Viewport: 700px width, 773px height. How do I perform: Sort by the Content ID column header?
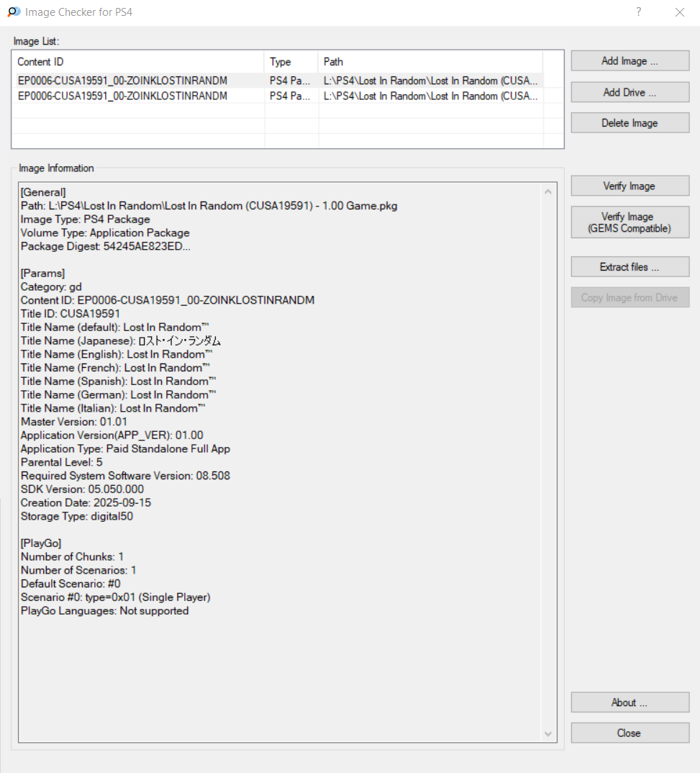138,62
